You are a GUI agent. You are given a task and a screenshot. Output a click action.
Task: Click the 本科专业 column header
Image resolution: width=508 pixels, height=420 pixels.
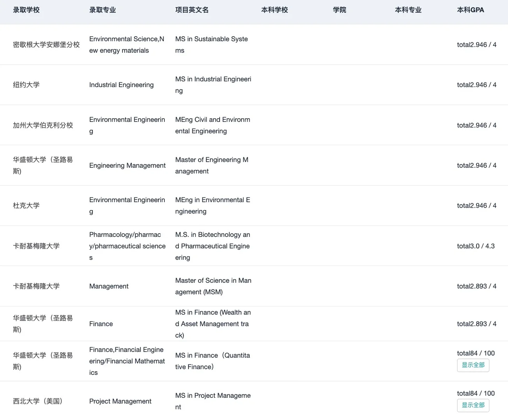408,10
